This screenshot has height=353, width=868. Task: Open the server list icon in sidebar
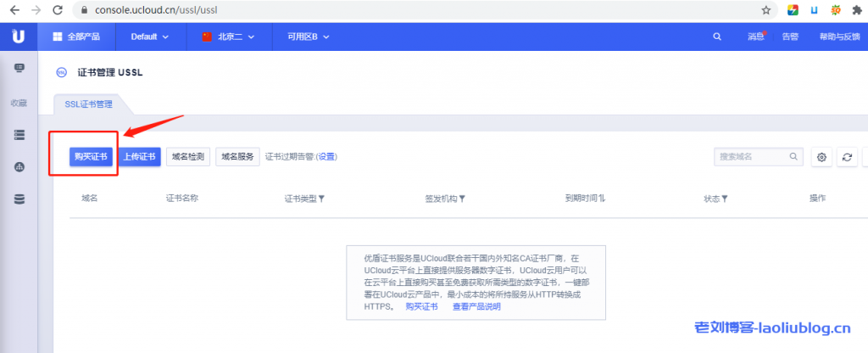point(19,135)
